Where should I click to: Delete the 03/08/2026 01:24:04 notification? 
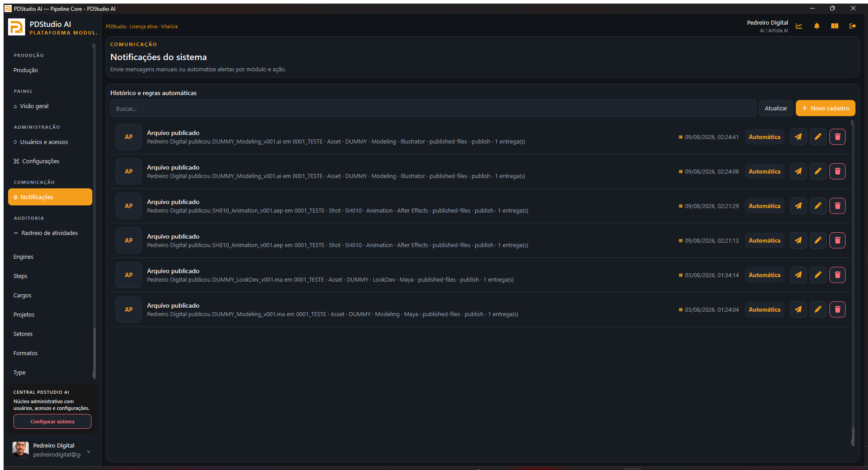838,309
